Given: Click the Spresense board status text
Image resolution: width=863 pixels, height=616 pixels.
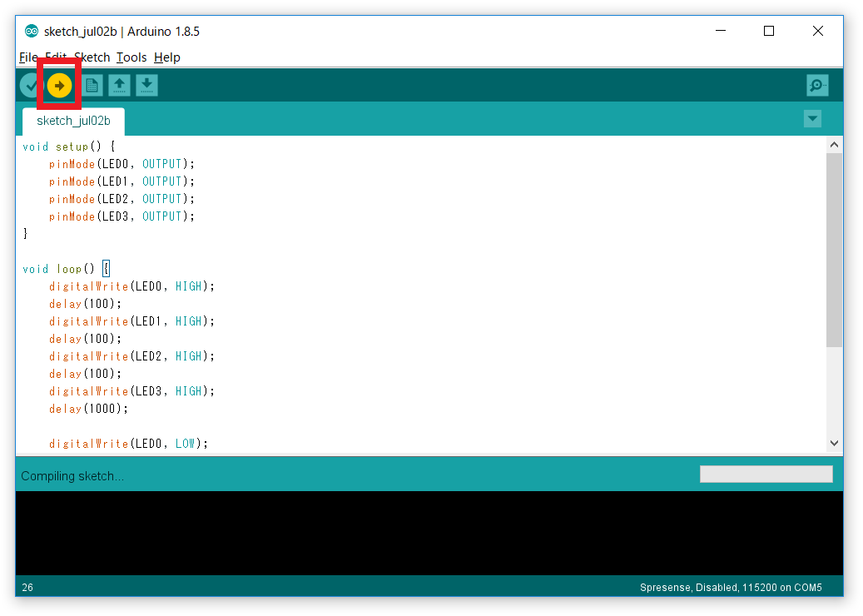Looking at the screenshot, I should point(730,588).
